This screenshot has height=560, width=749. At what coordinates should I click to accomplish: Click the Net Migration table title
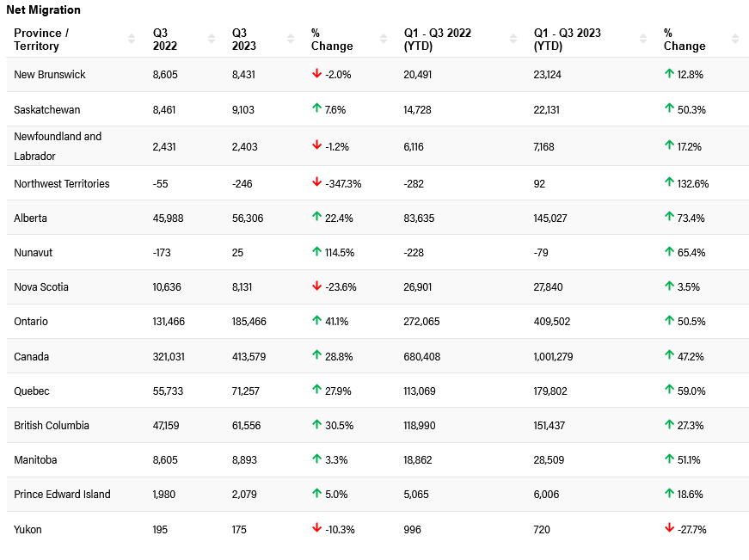pos(43,10)
